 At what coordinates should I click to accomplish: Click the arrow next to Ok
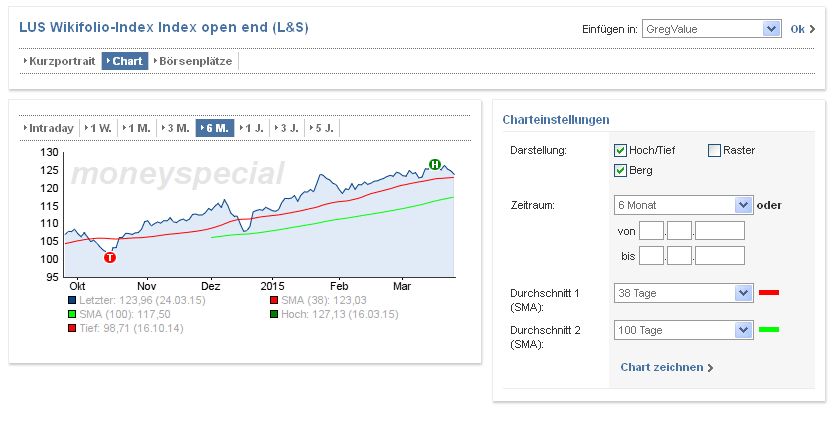click(x=813, y=30)
